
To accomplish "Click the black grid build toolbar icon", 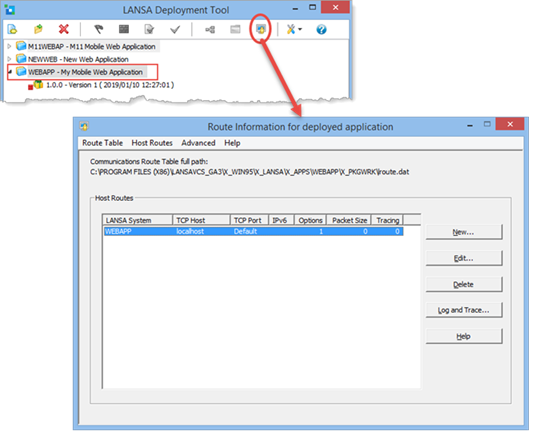I will pyautogui.click(x=124, y=29).
